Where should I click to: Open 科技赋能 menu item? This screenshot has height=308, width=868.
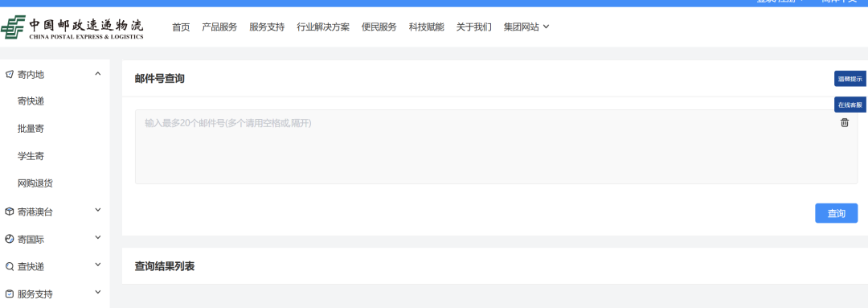(426, 27)
